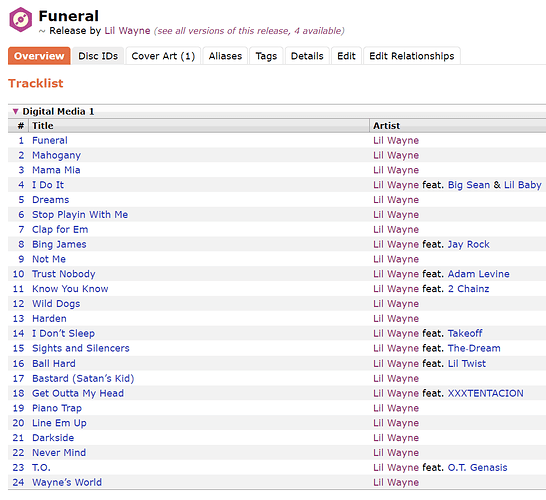The image size is (546, 500).
Task: Open featured artist XXXTENTACION
Action: (485, 393)
